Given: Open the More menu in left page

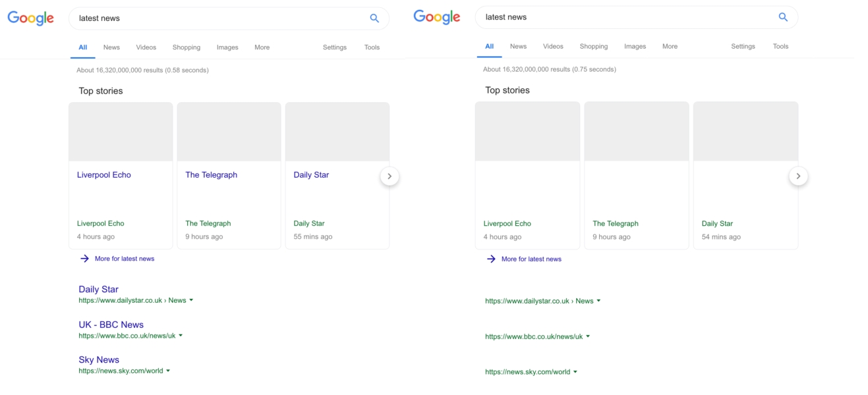Looking at the screenshot, I should (262, 47).
